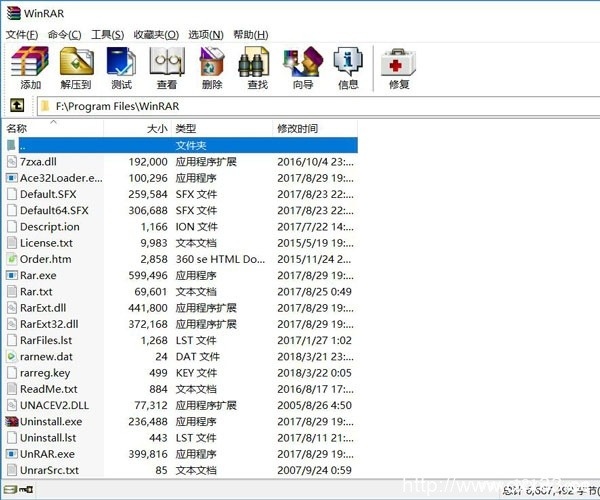Screen dimensions: 600x500
Task: Open the Wizard (向导) toolbar icon
Action: click(303, 61)
